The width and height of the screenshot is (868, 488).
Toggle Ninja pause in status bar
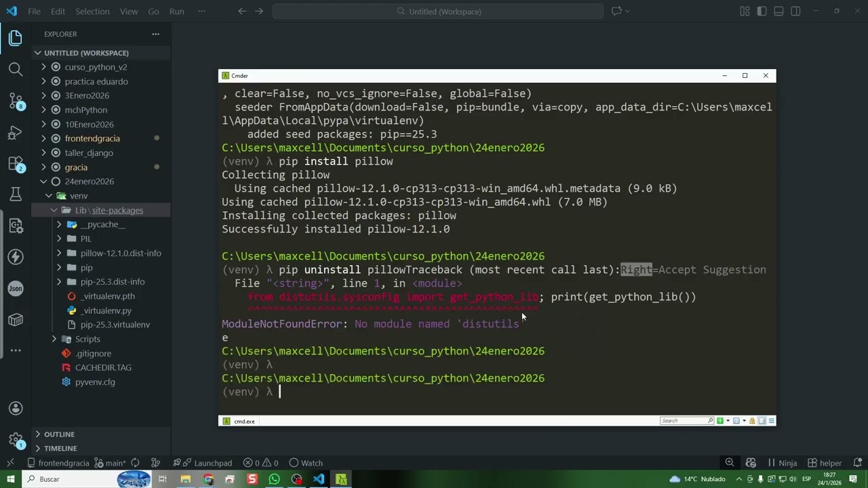pos(782,463)
